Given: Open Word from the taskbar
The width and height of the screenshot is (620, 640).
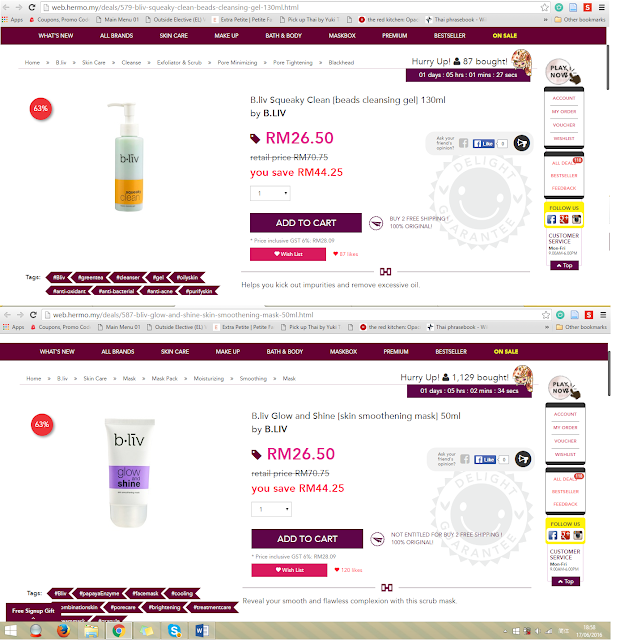Looking at the screenshot, I should pos(202,631).
